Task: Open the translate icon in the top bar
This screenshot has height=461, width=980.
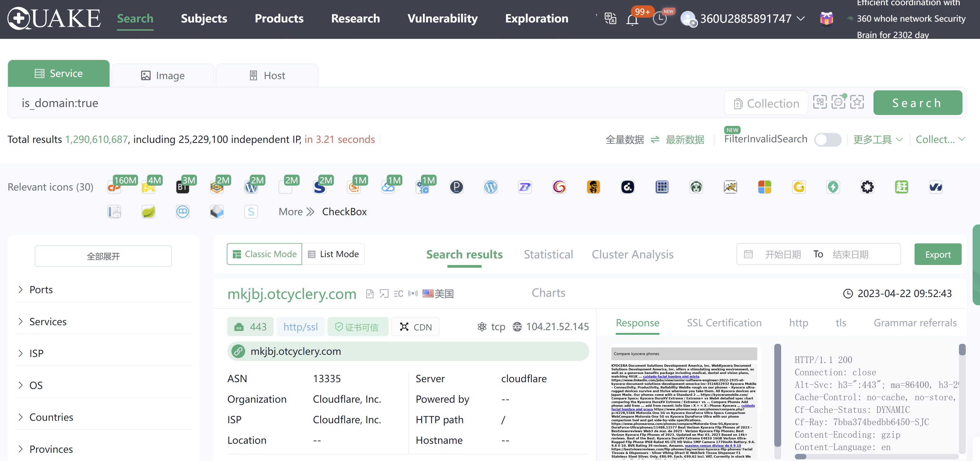Action: [x=610, y=18]
